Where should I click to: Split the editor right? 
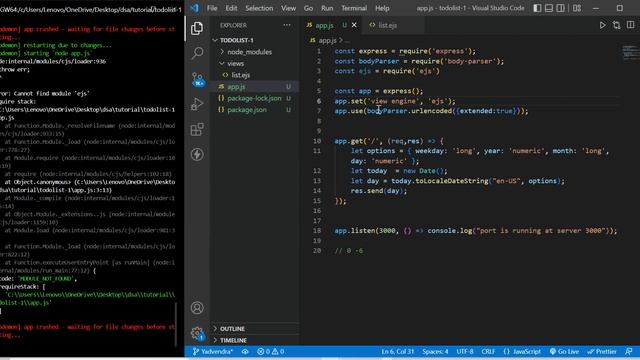[x=631, y=25]
